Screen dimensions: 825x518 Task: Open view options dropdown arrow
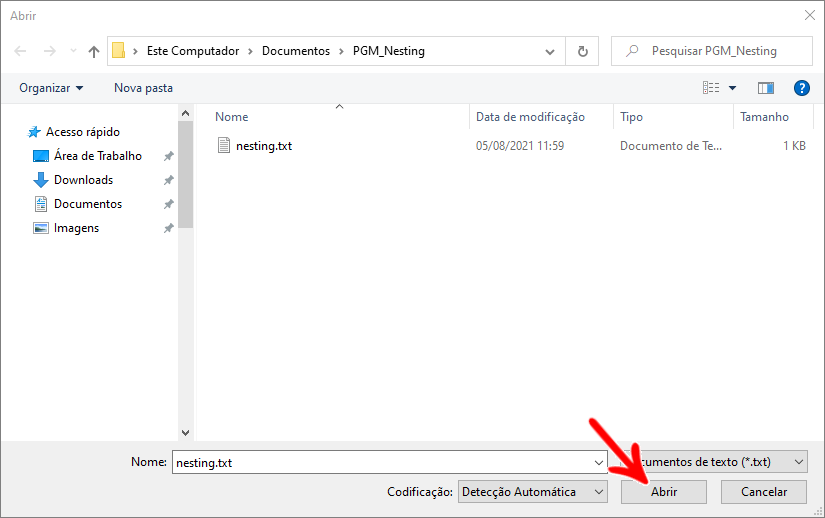[x=732, y=88]
